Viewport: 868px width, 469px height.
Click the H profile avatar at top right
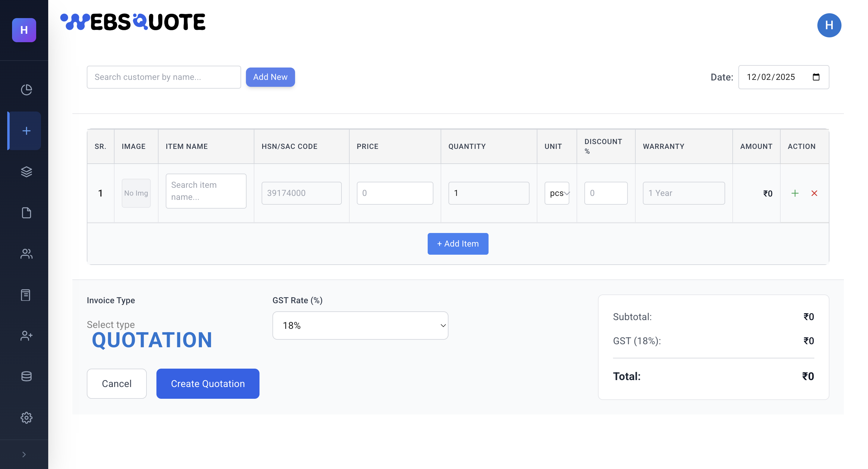(x=829, y=25)
